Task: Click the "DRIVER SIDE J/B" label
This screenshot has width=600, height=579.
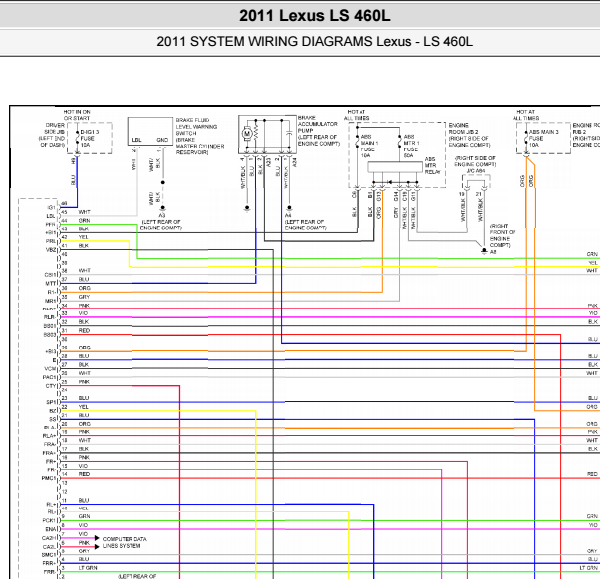Action: [55, 128]
